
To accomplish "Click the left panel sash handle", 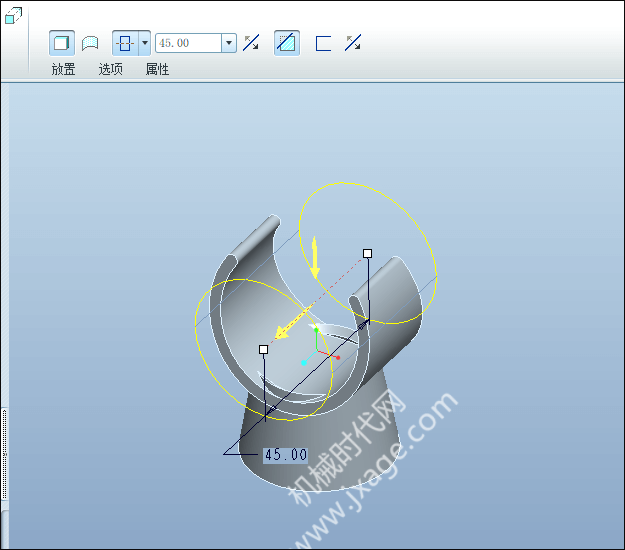I will tap(5, 454).
